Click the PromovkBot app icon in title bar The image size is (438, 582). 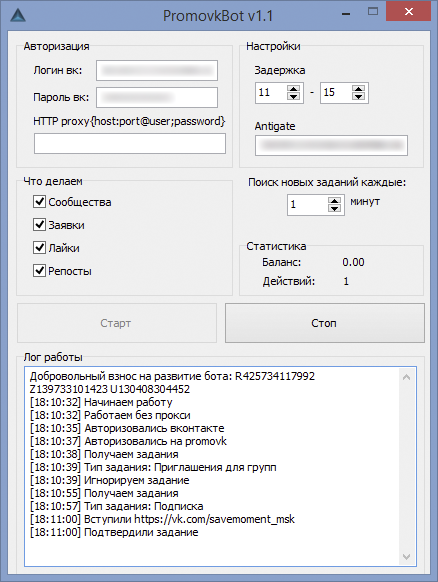[18, 16]
